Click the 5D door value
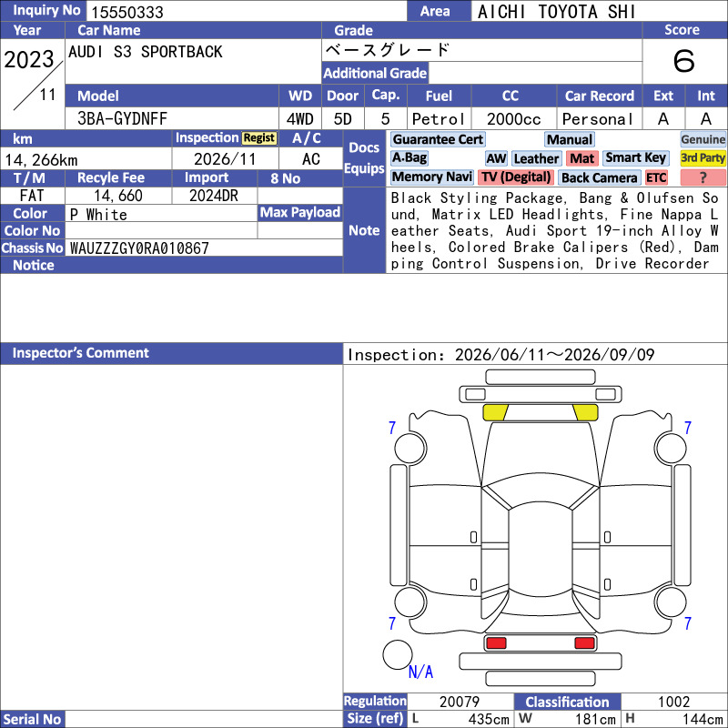This screenshot has height=728, width=728. [343, 119]
